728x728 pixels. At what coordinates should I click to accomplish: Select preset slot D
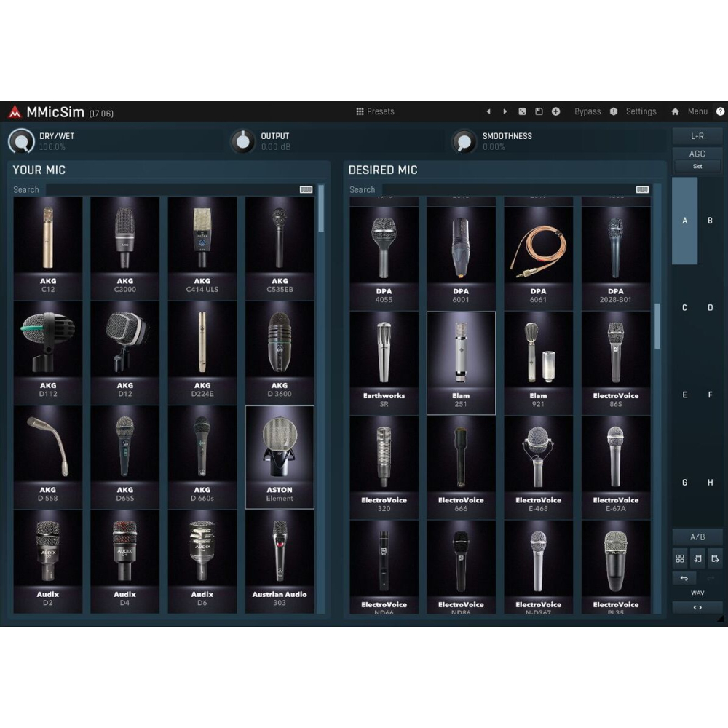pyautogui.click(x=710, y=308)
